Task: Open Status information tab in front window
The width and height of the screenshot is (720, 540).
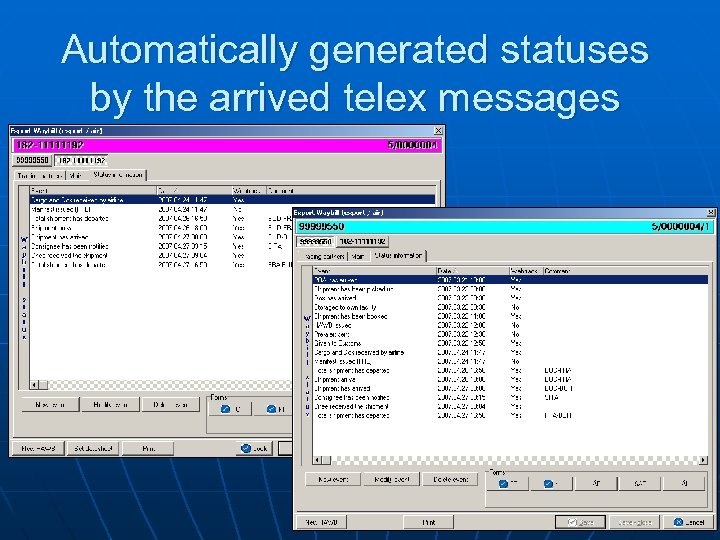Action: (x=398, y=255)
